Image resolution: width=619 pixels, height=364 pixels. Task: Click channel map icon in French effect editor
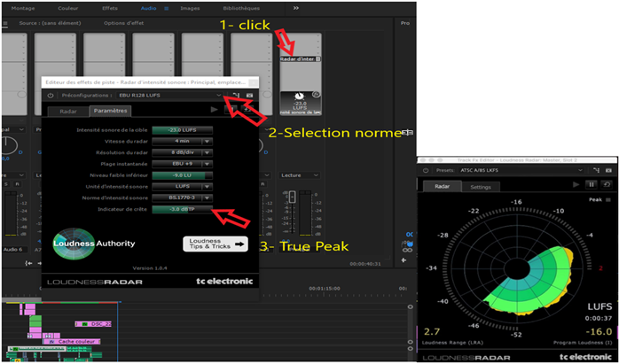point(236,96)
